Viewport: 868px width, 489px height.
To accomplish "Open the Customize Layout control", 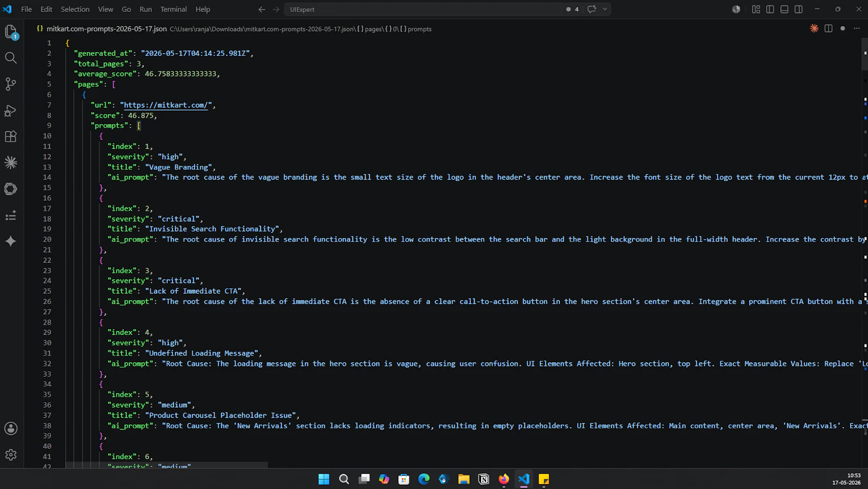I will pyautogui.click(x=756, y=9).
